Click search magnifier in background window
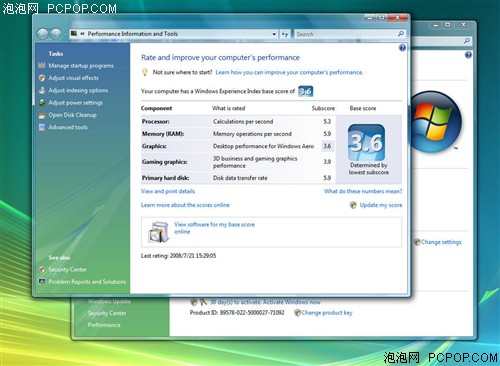 [x=467, y=41]
